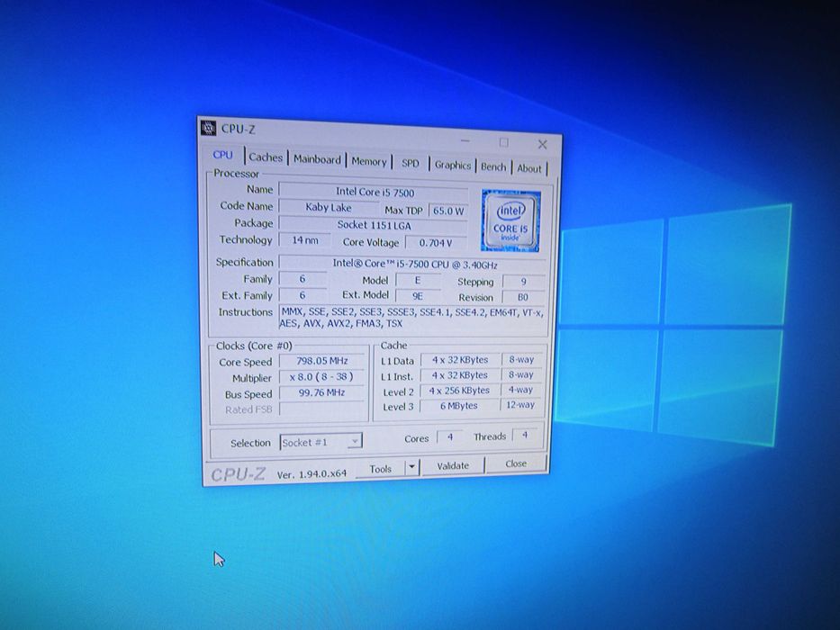The height and width of the screenshot is (630, 840).
Task: Open the SPD tab
Action: pos(411,164)
